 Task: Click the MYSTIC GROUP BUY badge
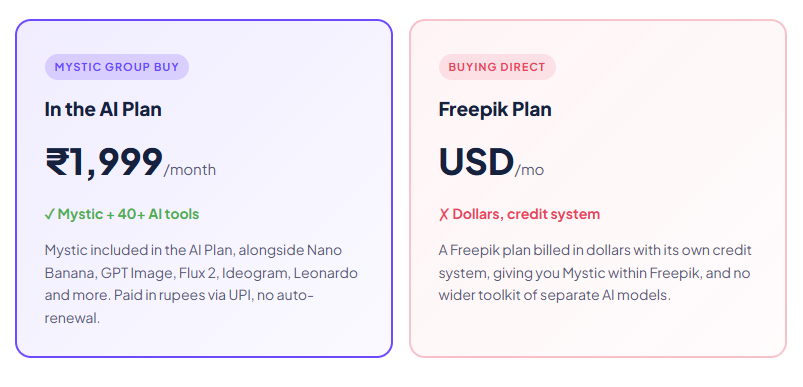(117, 67)
